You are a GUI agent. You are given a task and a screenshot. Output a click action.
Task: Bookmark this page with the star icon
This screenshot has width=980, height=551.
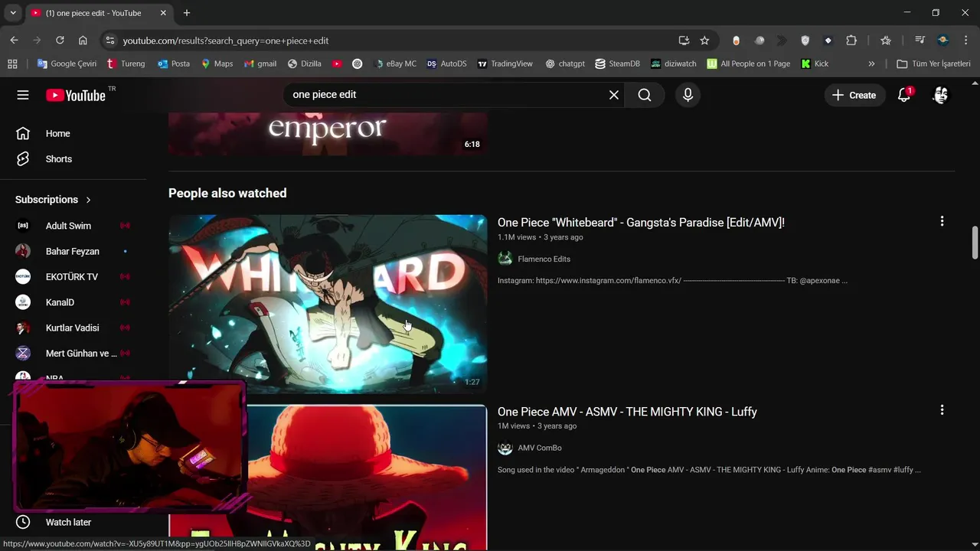coord(704,41)
